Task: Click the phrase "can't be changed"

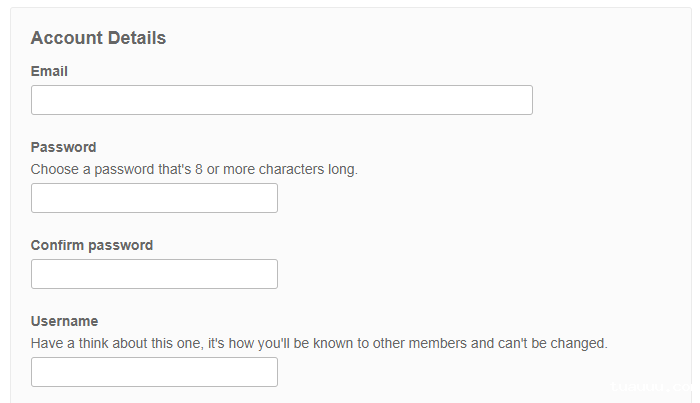Action: tap(553, 343)
